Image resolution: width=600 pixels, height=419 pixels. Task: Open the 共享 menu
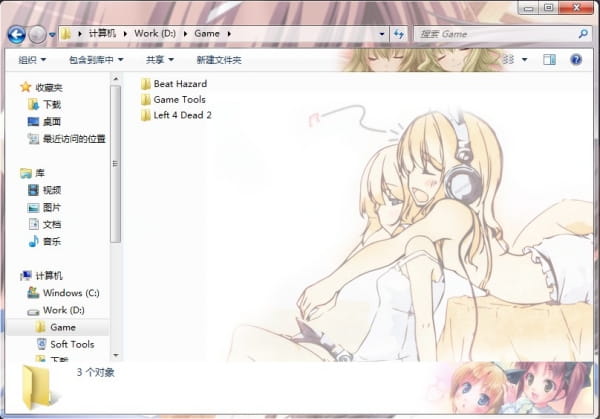[160, 60]
